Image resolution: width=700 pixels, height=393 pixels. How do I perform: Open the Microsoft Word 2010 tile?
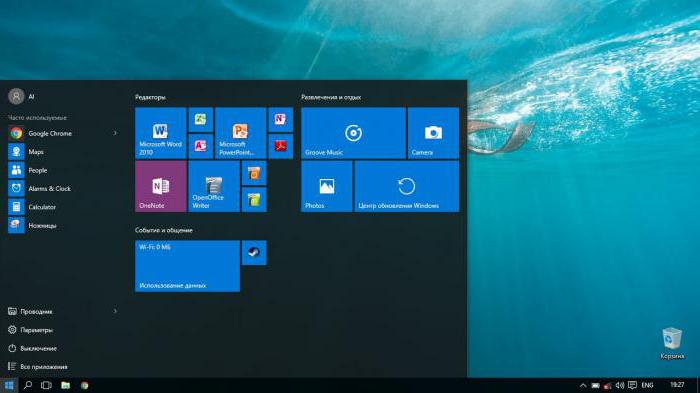160,133
